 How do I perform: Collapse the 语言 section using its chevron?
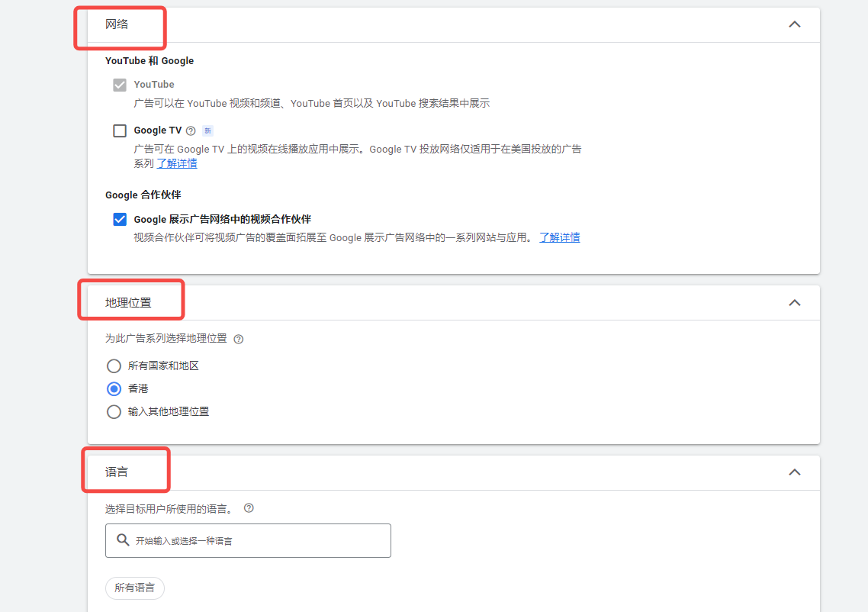click(x=794, y=472)
